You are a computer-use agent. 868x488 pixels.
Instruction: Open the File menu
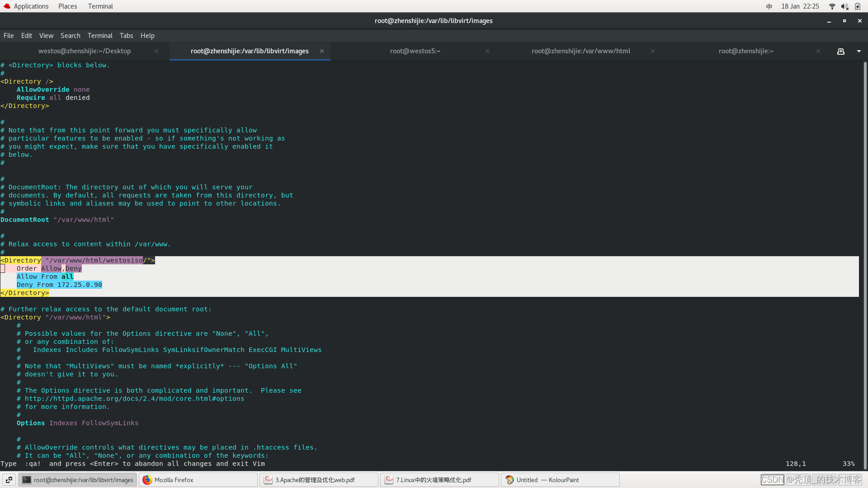[x=9, y=36]
